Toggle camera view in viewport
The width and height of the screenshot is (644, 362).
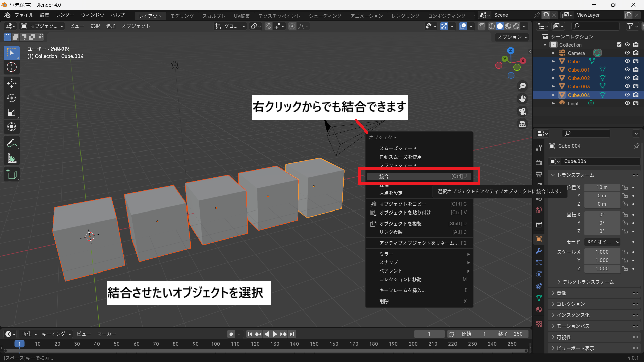[522, 111]
